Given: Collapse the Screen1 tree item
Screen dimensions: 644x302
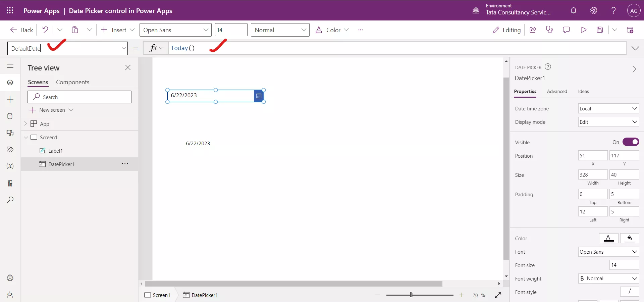Looking at the screenshot, I should (x=26, y=137).
